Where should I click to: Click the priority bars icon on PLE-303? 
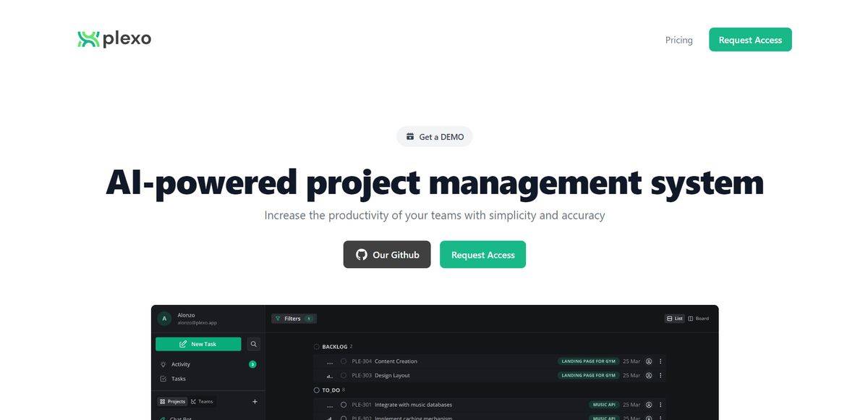coord(330,376)
